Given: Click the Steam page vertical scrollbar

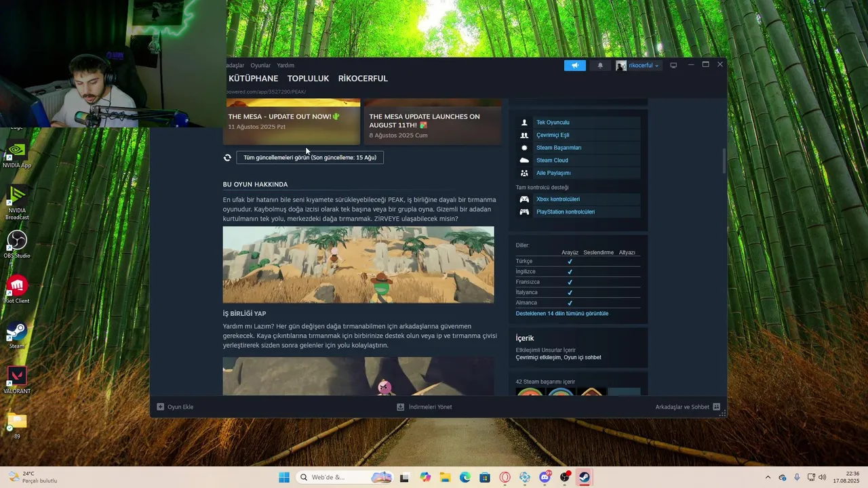Looking at the screenshot, I should [x=724, y=161].
